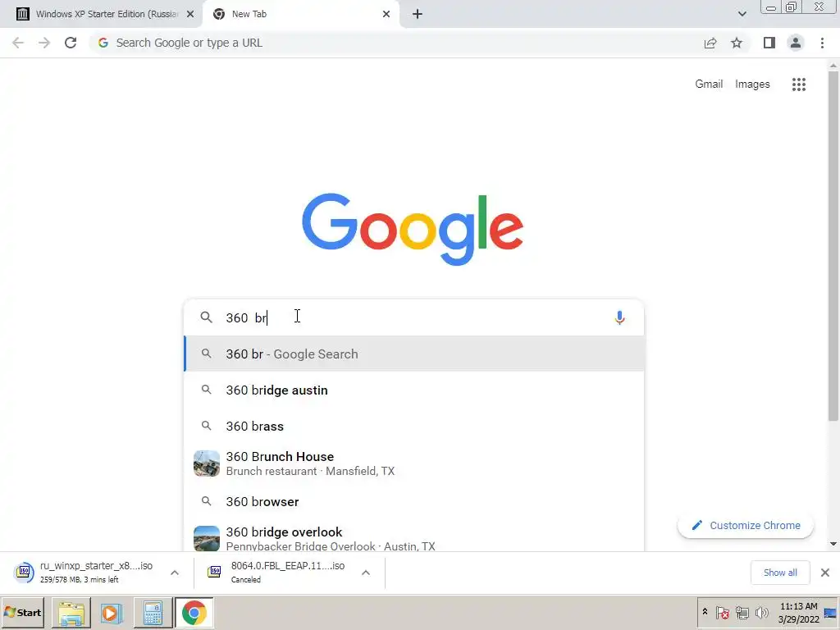840x630 pixels.
Task: Click the Google logo
Action: click(413, 230)
